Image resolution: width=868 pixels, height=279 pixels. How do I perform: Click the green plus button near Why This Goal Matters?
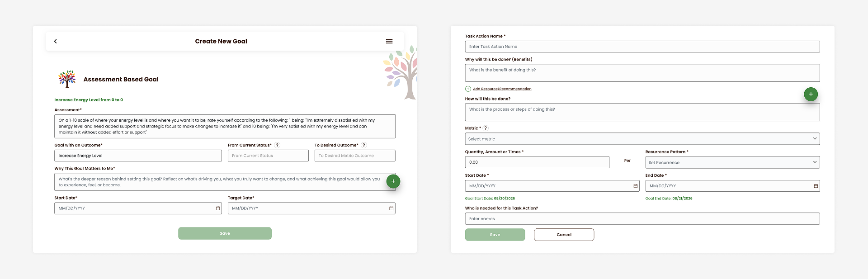click(x=393, y=181)
